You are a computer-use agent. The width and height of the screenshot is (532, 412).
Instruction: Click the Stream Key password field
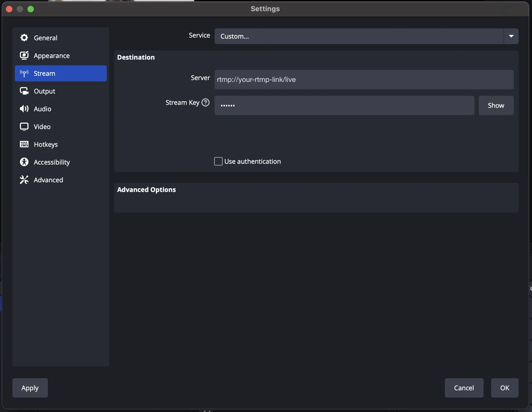pos(344,106)
